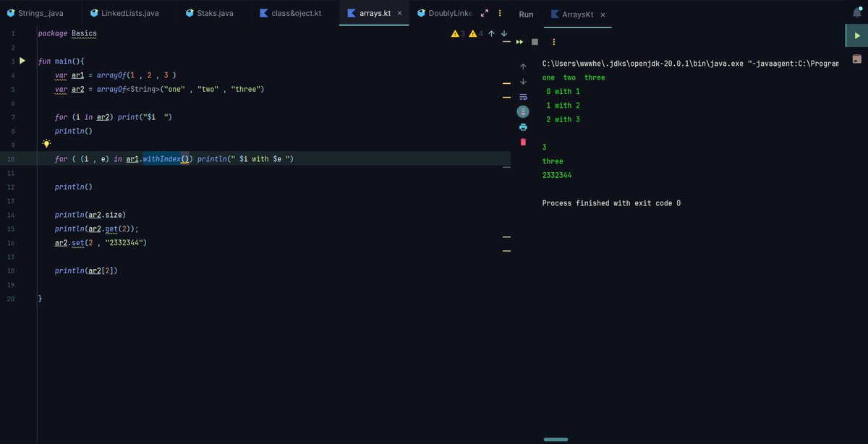Click the withIndex() call on line 10

click(x=167, y=158)
